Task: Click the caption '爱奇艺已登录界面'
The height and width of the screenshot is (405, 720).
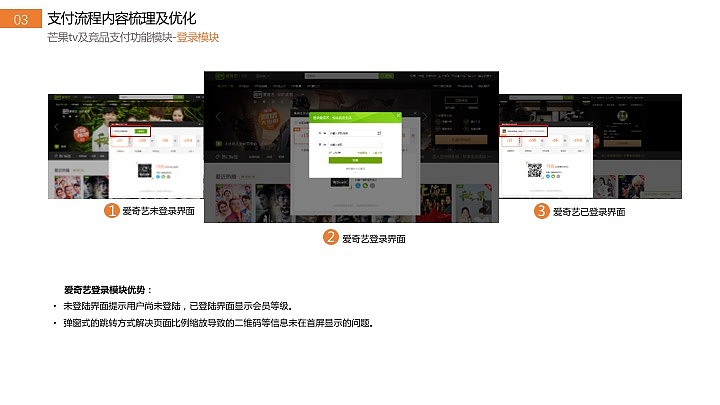Action: (x=589, y=212)
